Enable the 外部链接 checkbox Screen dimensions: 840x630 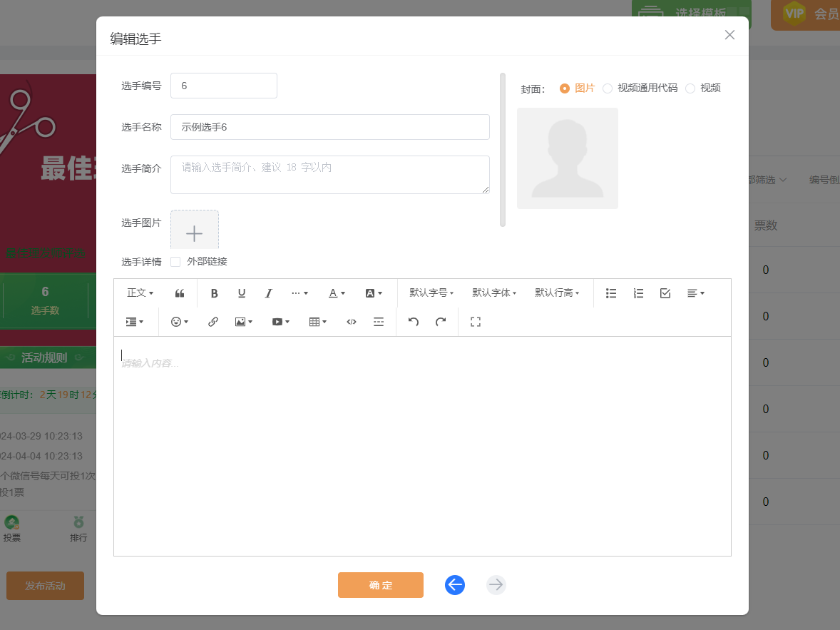[x=175, y=262]
